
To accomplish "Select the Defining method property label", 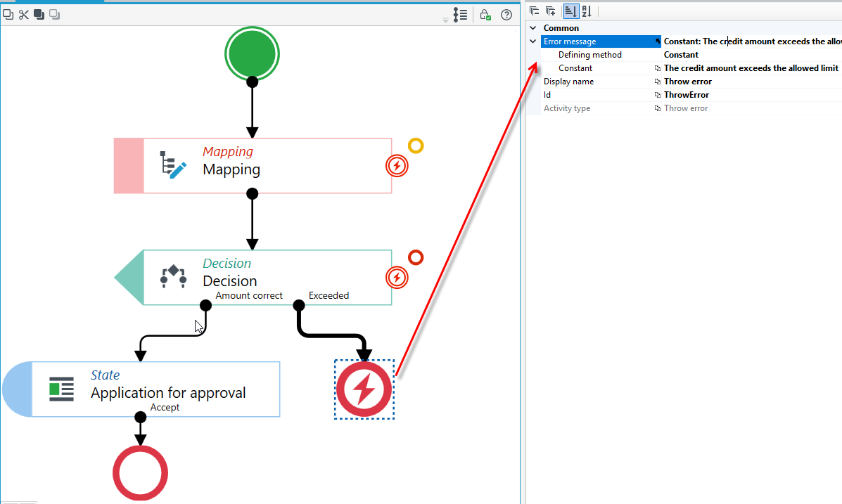I will [x=589, y=55].
